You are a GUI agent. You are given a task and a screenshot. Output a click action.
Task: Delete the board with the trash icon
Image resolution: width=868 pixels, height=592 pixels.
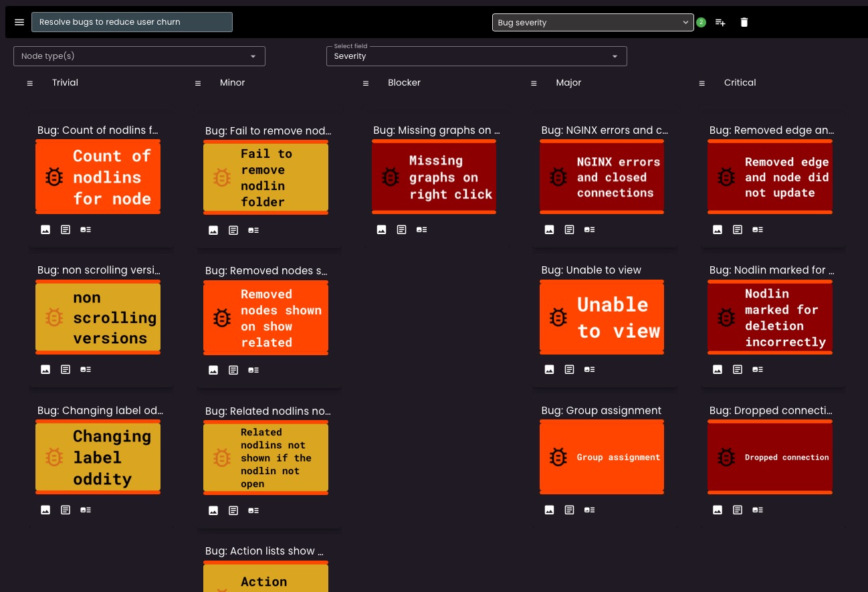(744, 22)
